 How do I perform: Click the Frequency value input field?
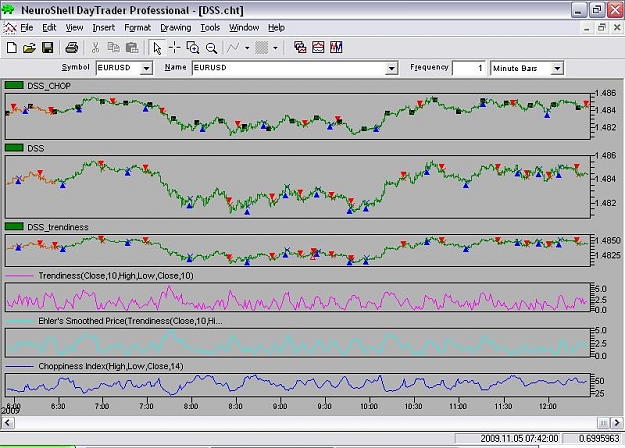469,68
